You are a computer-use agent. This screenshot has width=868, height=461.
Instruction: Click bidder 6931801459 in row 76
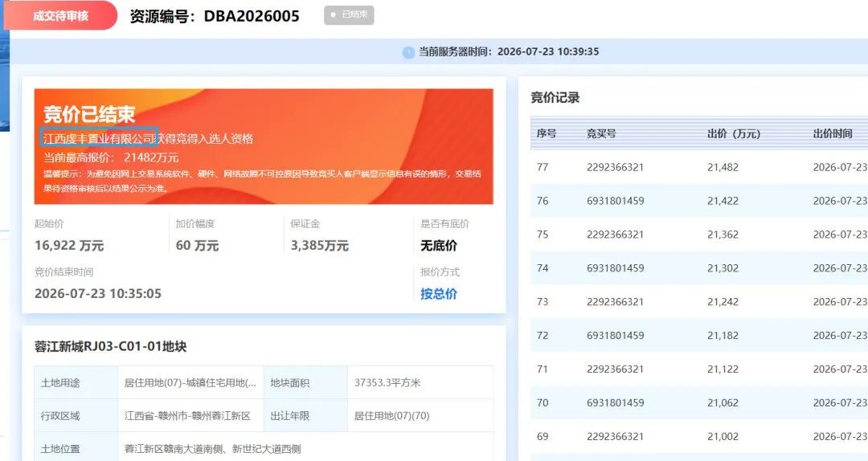615,201
